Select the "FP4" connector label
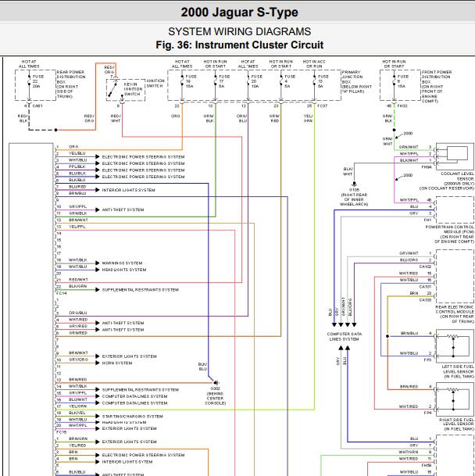This screenshot has width=475, height=476. [x=428, y=413]
